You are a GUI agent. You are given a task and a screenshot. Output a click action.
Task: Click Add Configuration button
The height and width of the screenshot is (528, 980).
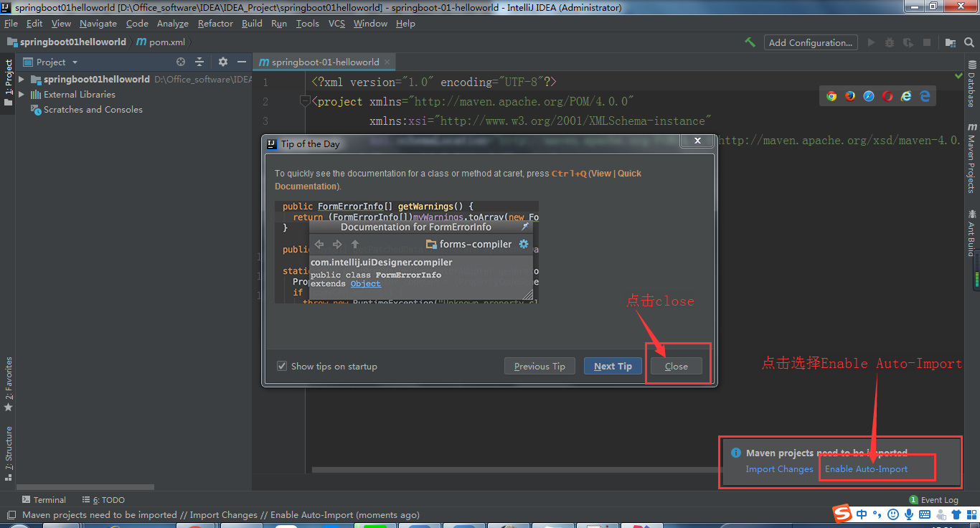click(x=811, y=42)
